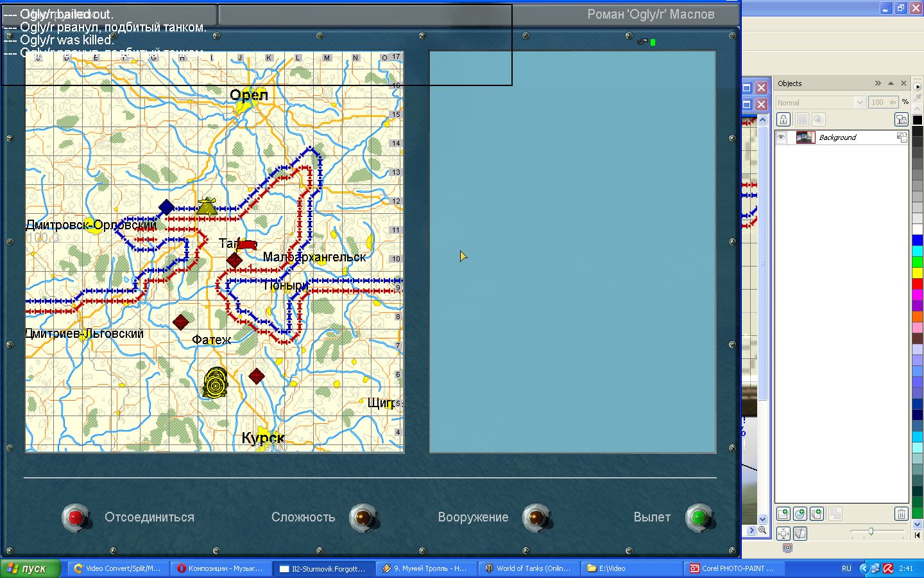Viewport: 924px width, 578px height.
Task: Switch to World of Tanks taskbar item
Action: click(527, 568)
